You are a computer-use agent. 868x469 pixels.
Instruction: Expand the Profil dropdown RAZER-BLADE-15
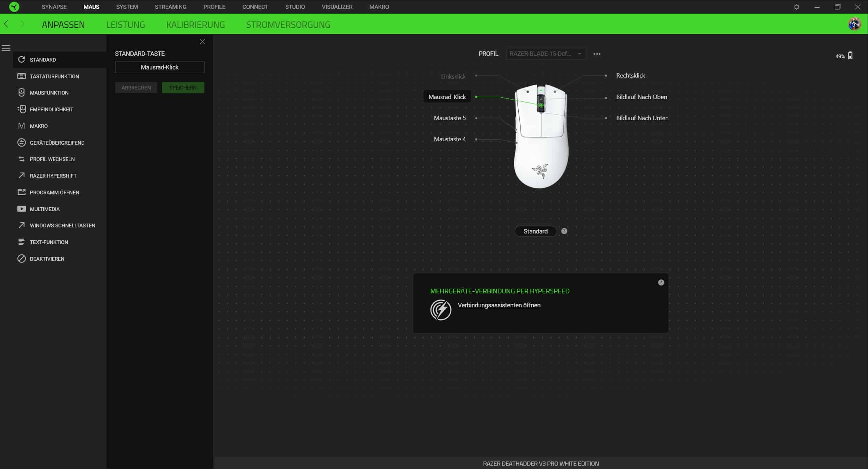coord(545,54)
